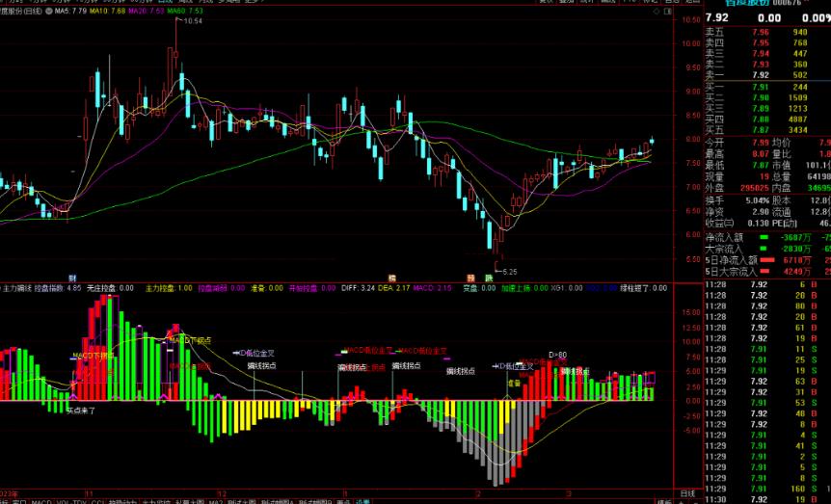Screen dimensions: 831x504
Task: Select the 卖四 ask row at 7.95
Action: pos(766,43)
